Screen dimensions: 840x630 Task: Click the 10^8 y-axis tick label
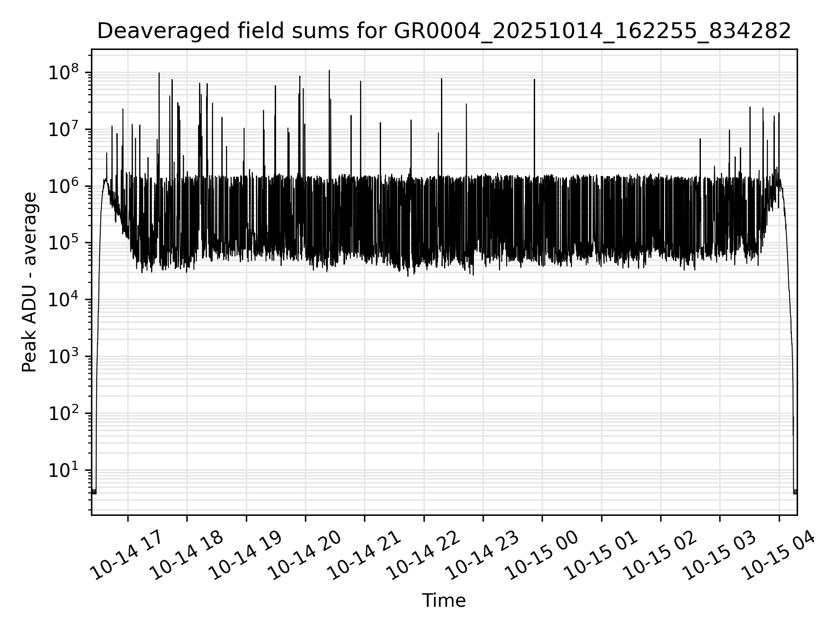click(62, 72)
